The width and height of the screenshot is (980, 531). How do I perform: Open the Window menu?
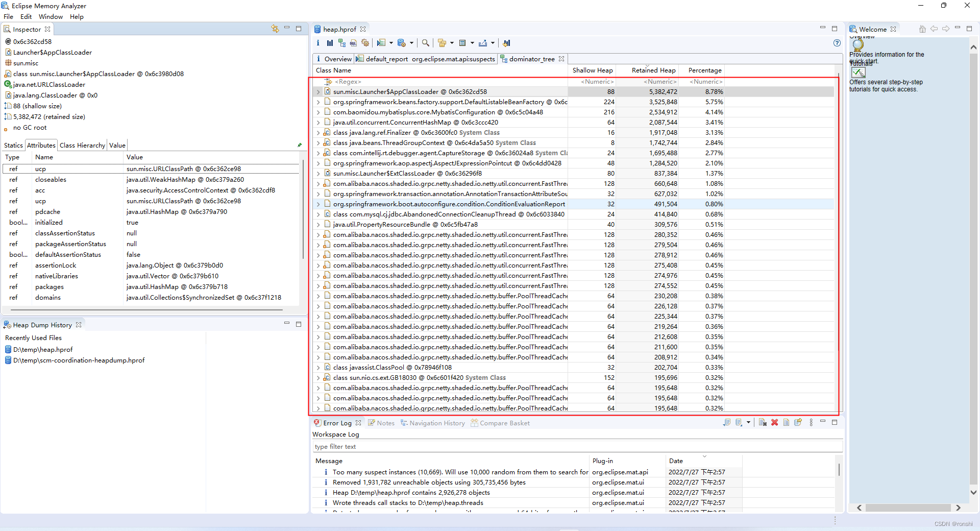tap(51, 16)
